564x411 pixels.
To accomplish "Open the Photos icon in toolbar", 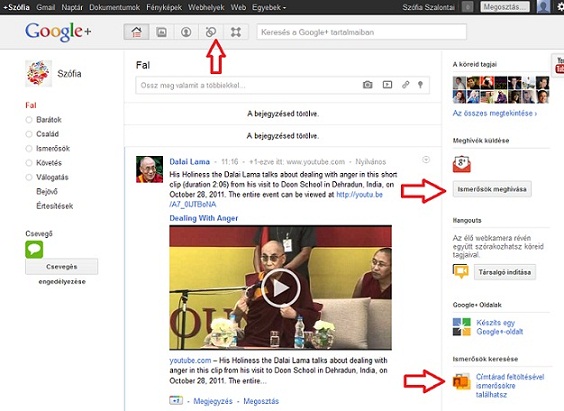I will pos(162,32).
